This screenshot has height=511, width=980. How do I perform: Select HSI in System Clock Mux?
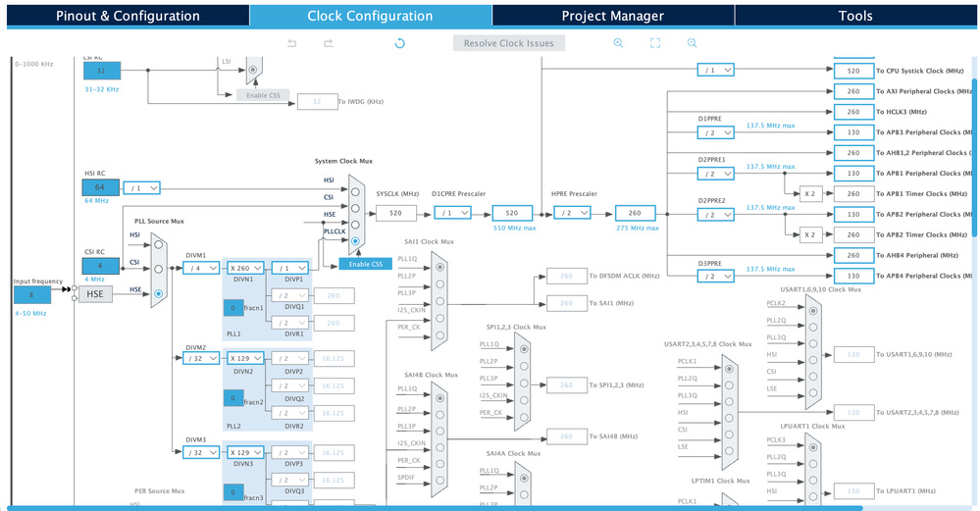355,192
